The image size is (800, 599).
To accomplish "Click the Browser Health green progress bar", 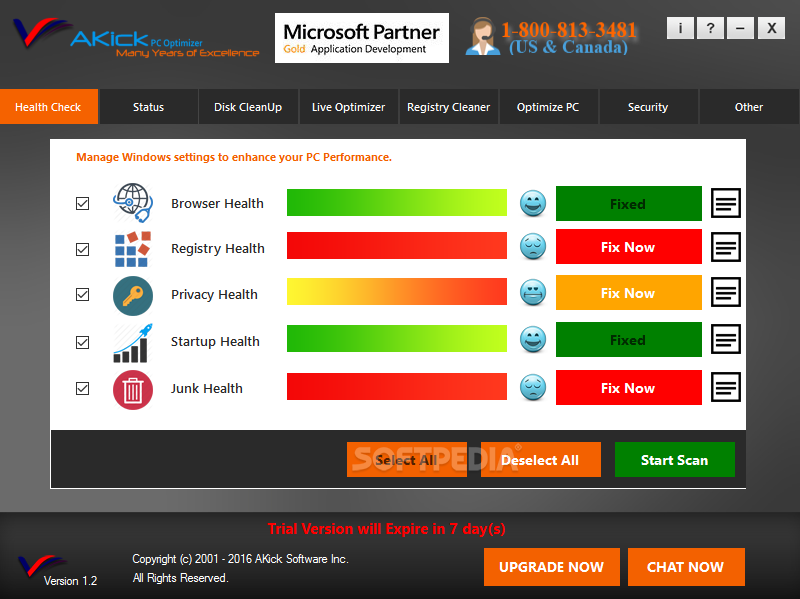I will (x=397, y=203).
